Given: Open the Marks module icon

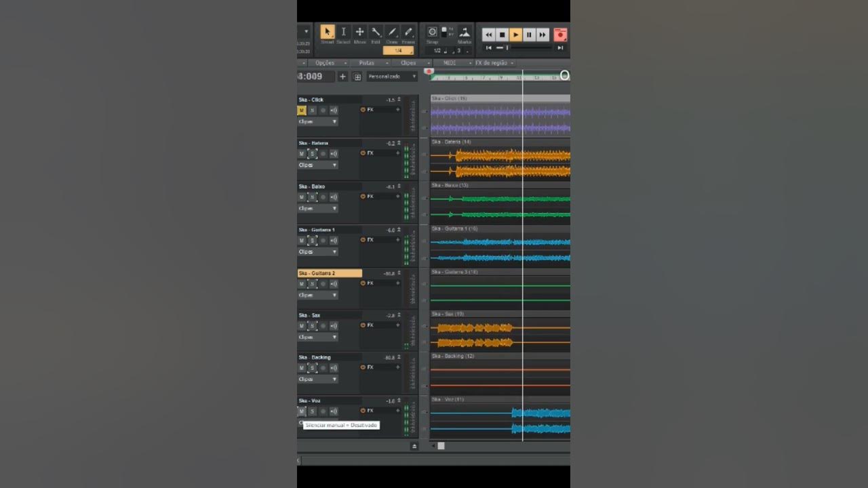Looking at the screenshot, I should [x=465, y=32].
